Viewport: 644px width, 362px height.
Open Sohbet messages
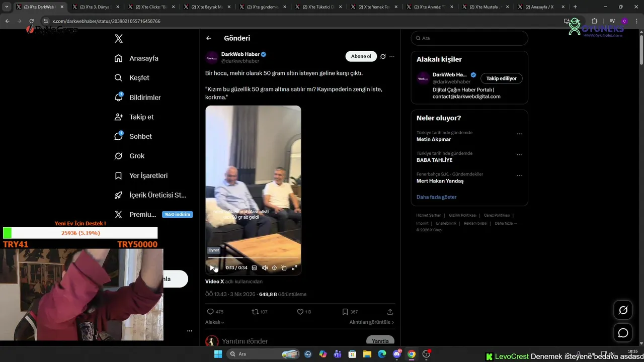pos(133,136)
